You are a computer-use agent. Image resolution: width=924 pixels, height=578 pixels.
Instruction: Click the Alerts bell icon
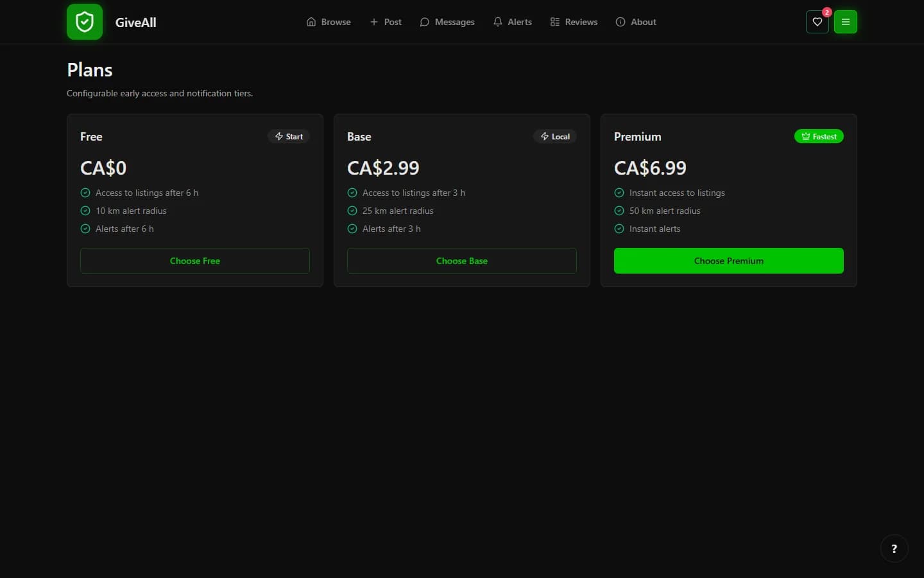[497, 22]
